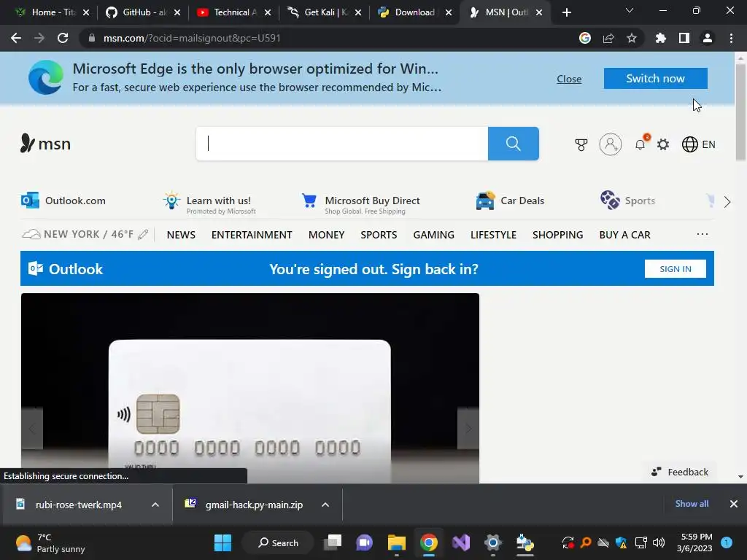
Task: Open the GAMING category
Action: point(433,235)
